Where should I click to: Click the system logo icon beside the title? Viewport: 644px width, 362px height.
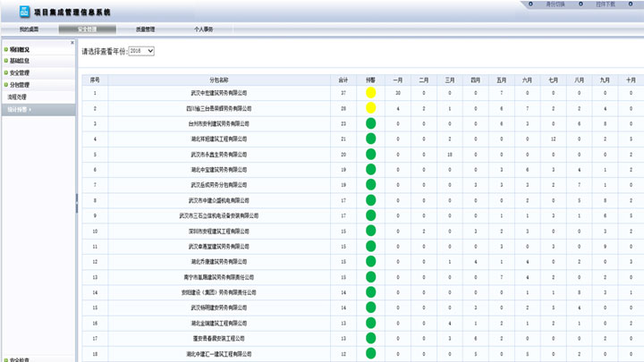pyautogui.click(x=24, y=13)
